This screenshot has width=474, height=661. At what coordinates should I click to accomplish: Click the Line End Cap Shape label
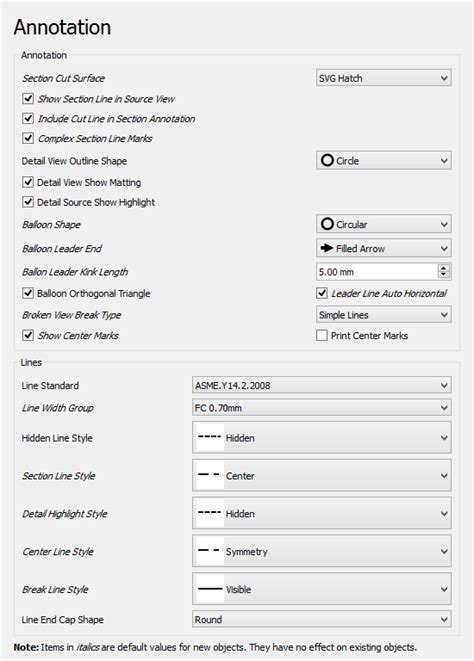62,620
